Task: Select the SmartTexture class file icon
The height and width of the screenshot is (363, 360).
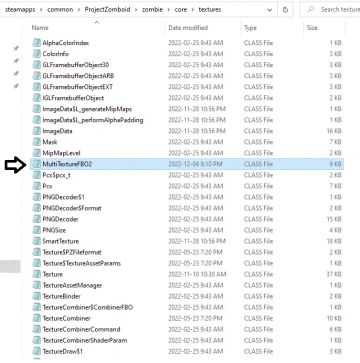Action: tap(36, 241)
